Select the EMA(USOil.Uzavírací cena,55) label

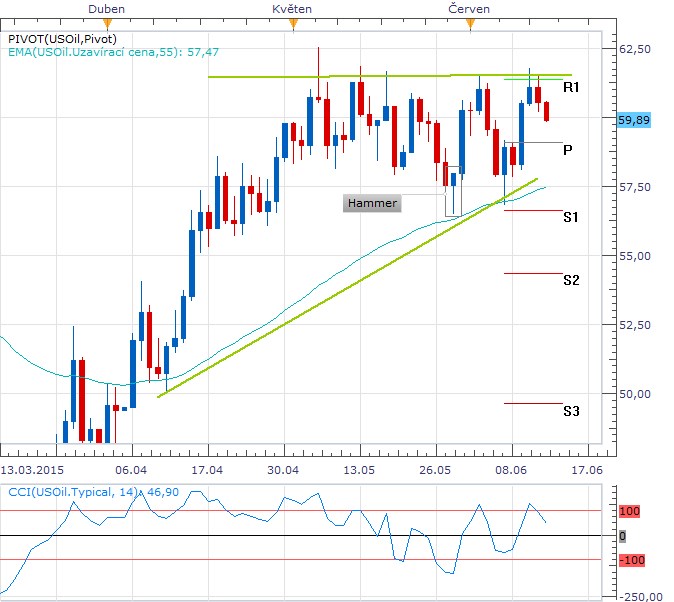(x=113, y=52)
